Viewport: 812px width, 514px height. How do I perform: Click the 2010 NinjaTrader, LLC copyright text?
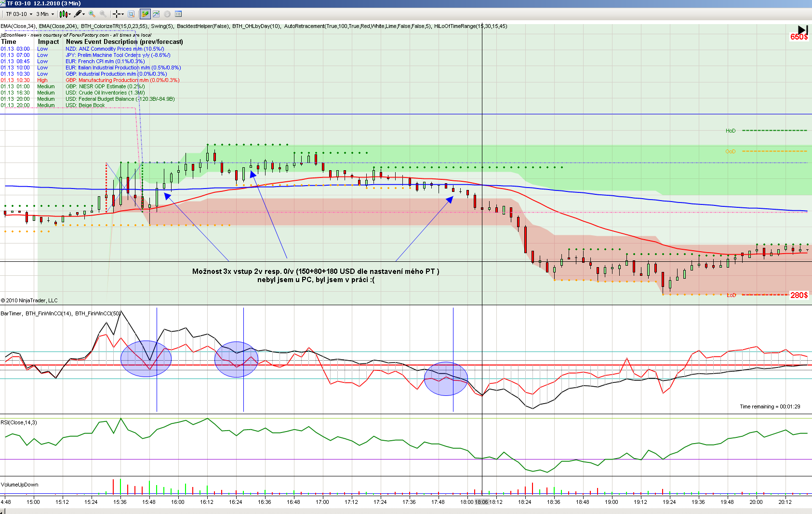(29, 300)
